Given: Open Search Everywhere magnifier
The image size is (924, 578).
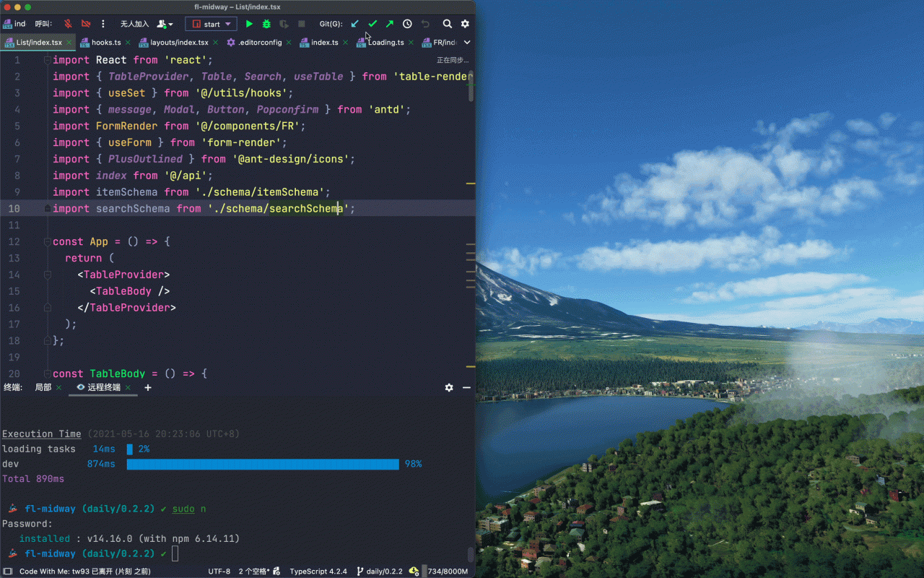Looking at the screenshot, I should coord(448,24).
